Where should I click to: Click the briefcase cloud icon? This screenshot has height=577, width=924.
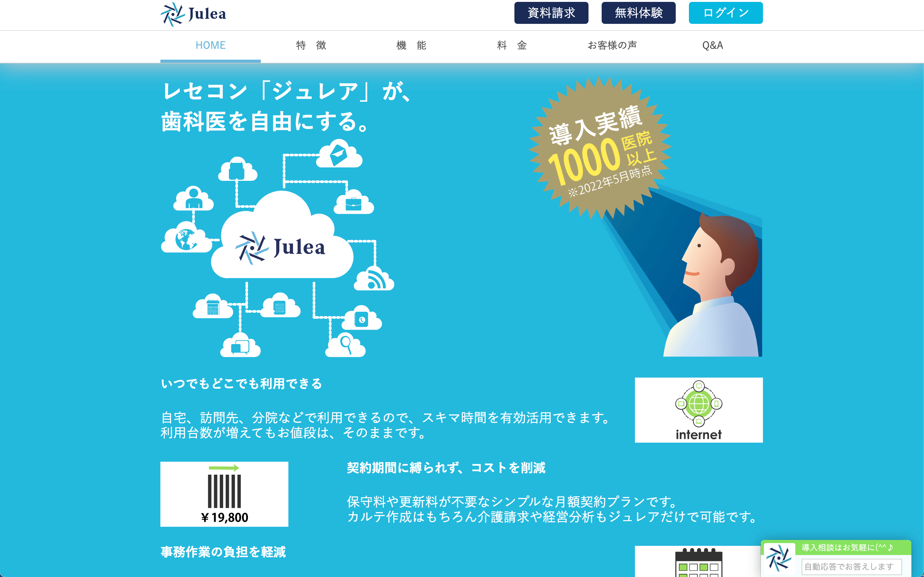click(354, 202)
